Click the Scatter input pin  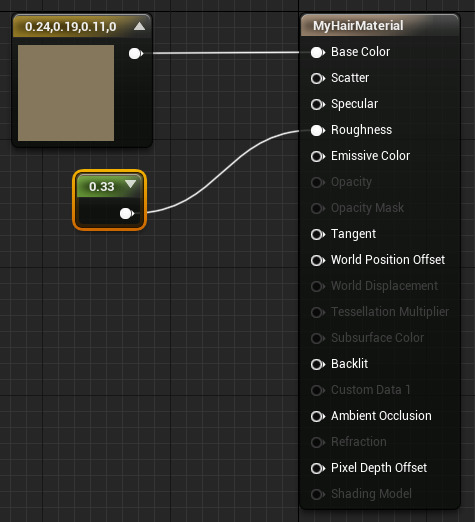pos(318,78)
